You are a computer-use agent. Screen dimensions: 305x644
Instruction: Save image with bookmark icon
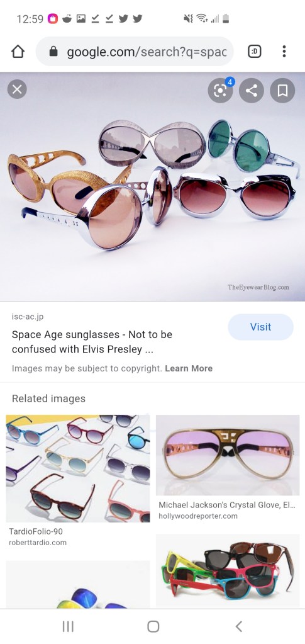[x=282, y=91]
